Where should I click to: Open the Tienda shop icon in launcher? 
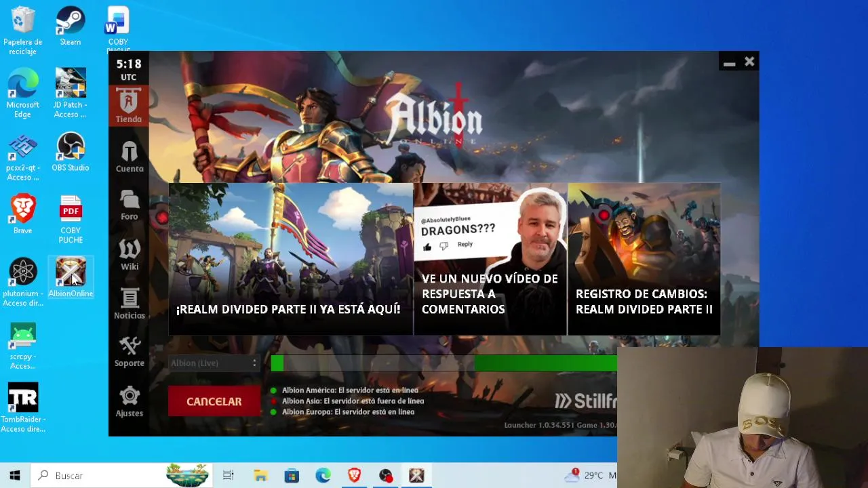(x=129, y=105)
